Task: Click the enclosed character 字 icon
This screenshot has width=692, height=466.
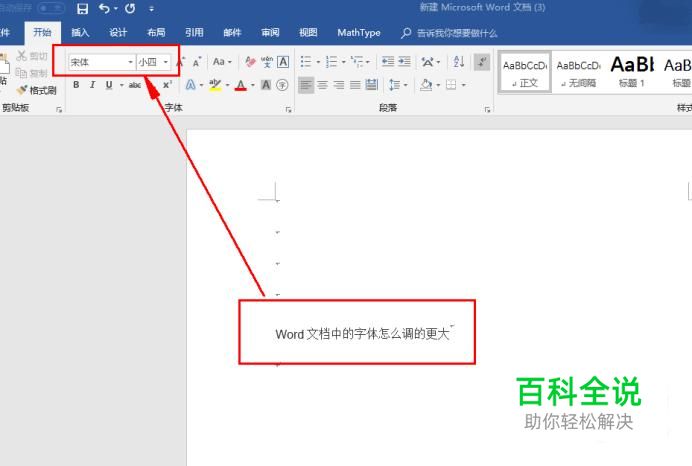Action: click(x=282, y=85)
